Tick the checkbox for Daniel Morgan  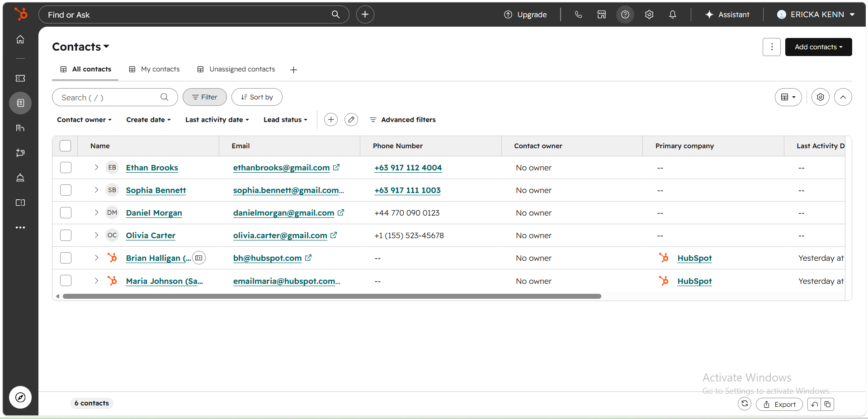tap(66, 212)
